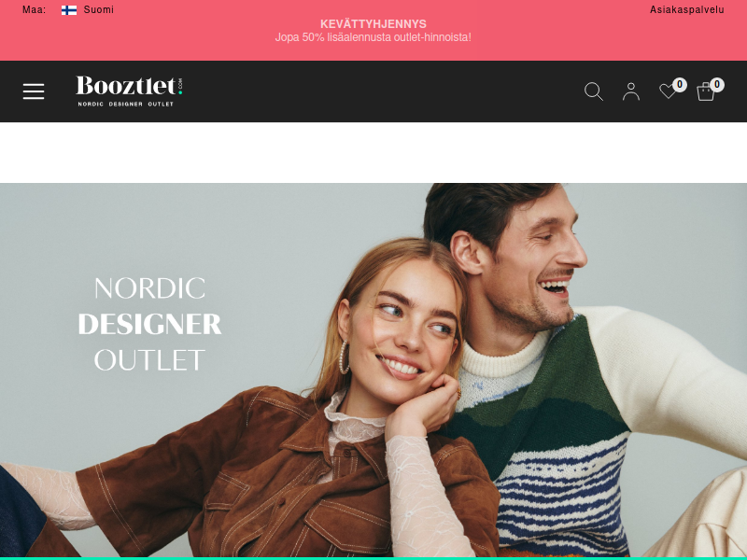Click the Booztlet logo
747x560 pixels.
click(129, 91)
